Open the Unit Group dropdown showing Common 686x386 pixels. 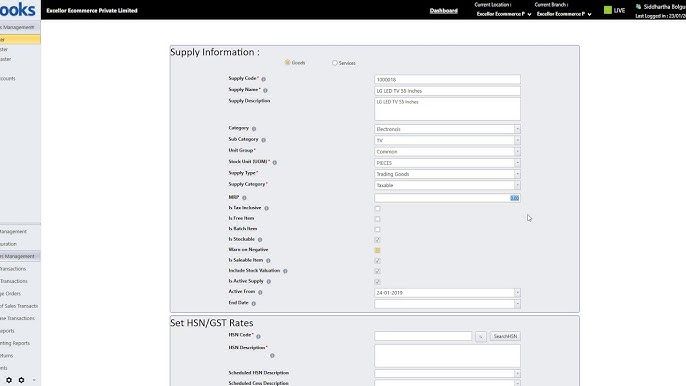click(517, 151)
